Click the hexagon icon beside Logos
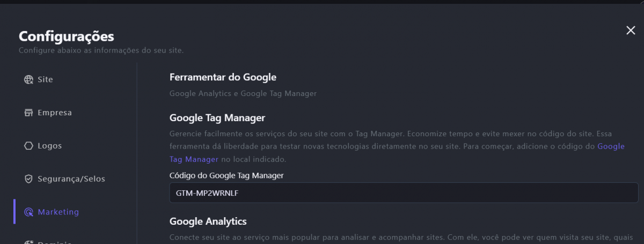644x244 pixels. pos(29,146)
